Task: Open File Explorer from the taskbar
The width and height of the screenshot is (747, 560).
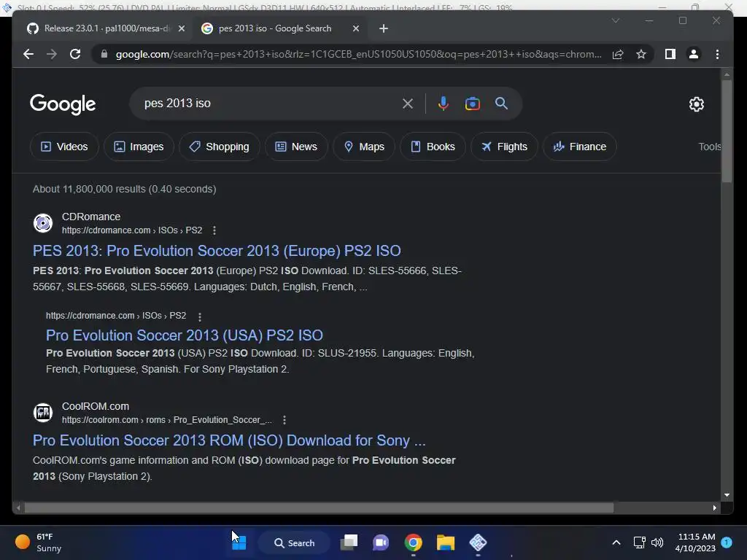Action: (446, 542)
